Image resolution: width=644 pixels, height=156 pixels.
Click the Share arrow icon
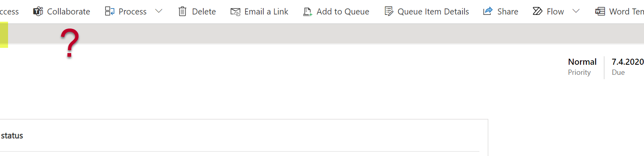pyautogui.click(x=488, y=11)
